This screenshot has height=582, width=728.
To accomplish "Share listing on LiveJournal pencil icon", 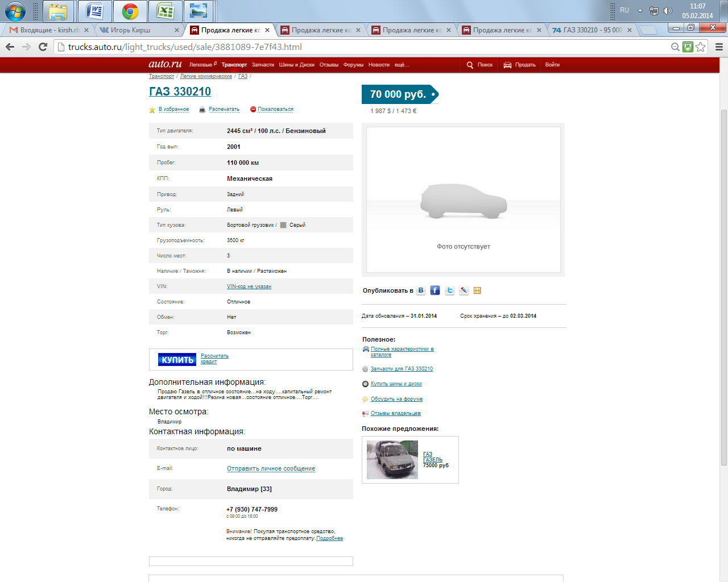I will (x=464, y=290).
